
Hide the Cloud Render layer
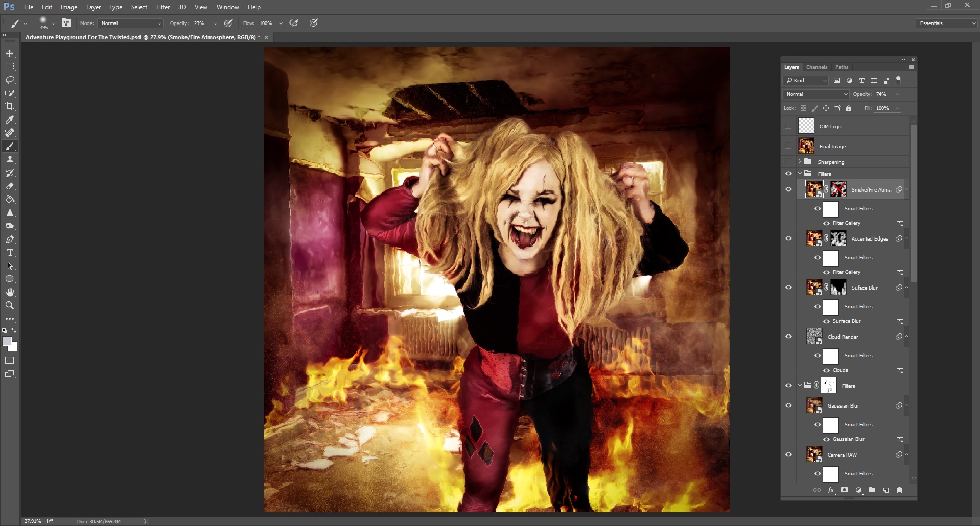tap(788, 337)
